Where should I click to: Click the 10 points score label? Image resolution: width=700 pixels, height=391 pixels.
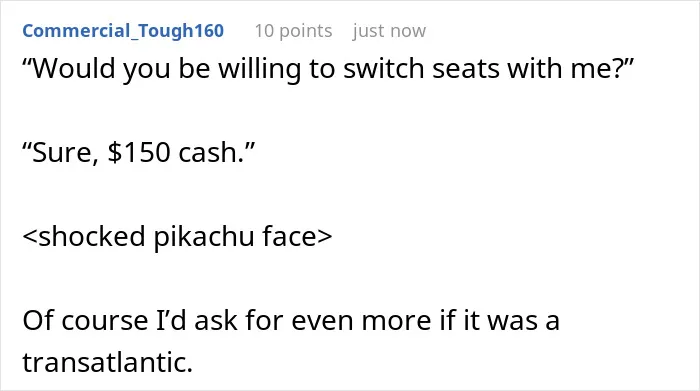click(x=293, y=31)
